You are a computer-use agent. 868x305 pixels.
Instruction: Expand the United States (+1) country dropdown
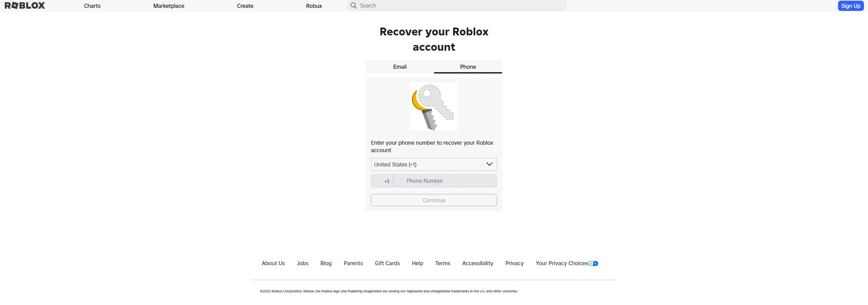(434, 164)
